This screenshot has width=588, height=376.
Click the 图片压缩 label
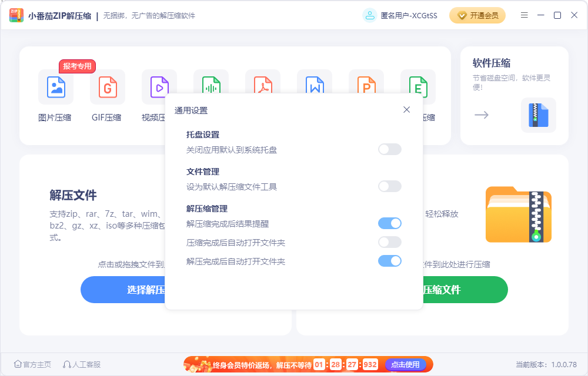[55, 117]
